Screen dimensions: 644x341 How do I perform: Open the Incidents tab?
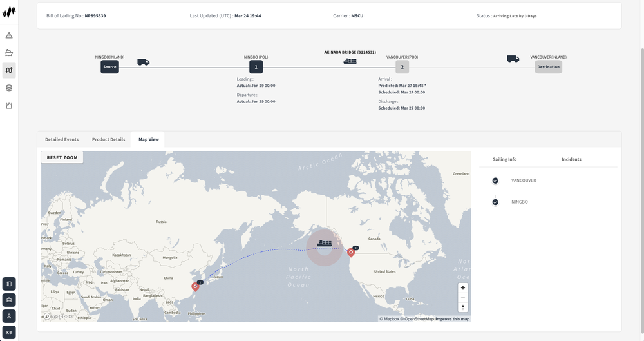point(571,159)
